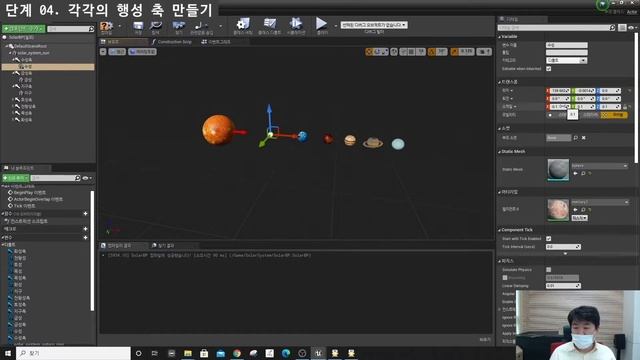
Task: Select DefaultSceneRoot in the components tree
Action: point(30,46)
